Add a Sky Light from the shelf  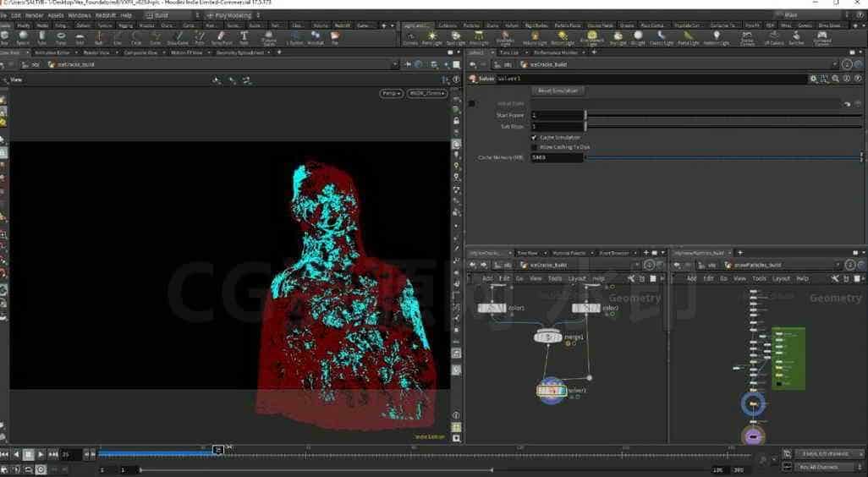[618, 37]
